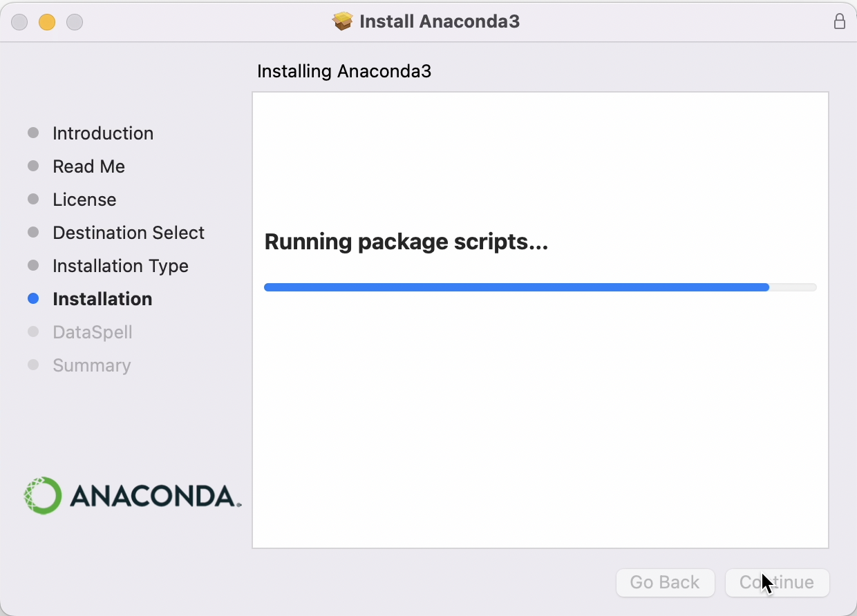Viewport: 857px width, 616px height.
Task: Click the Anaconda logo
Action: pyautogui.click(x=131, y=494)
